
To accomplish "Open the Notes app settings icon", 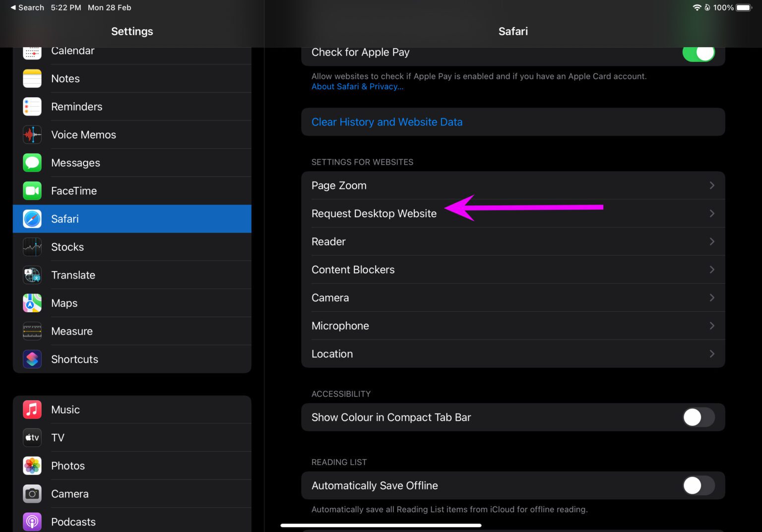I will (x=32, y=78).
